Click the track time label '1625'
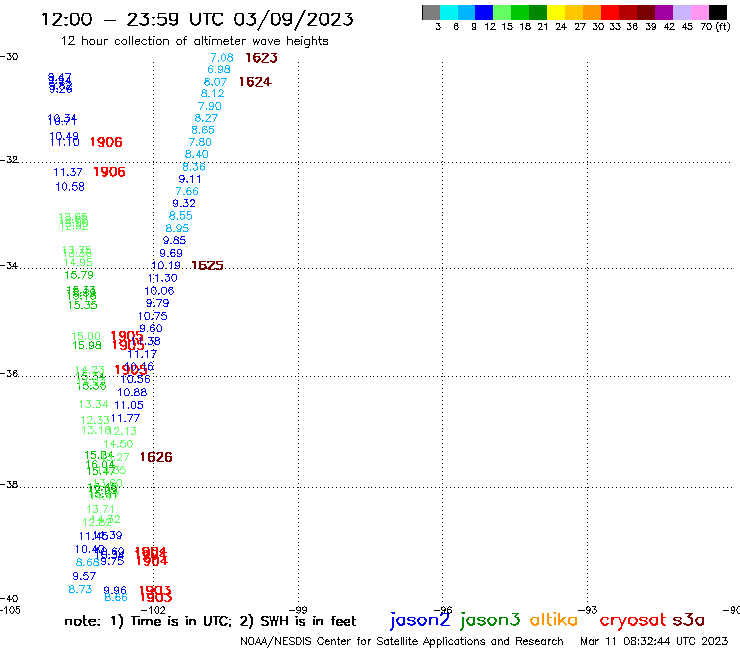The image size is (740, 650). (207, 266)
